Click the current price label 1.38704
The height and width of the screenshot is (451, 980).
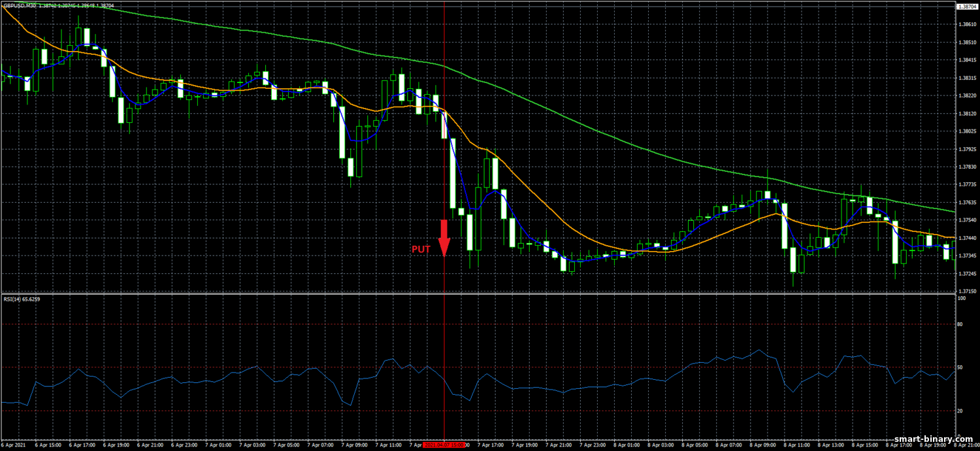[968, 7]
